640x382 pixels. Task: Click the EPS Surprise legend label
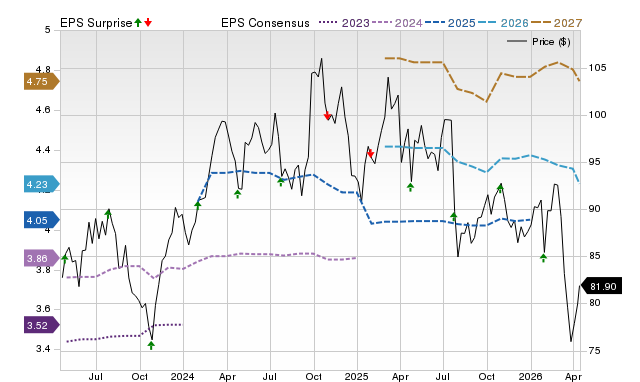point(96,23)
